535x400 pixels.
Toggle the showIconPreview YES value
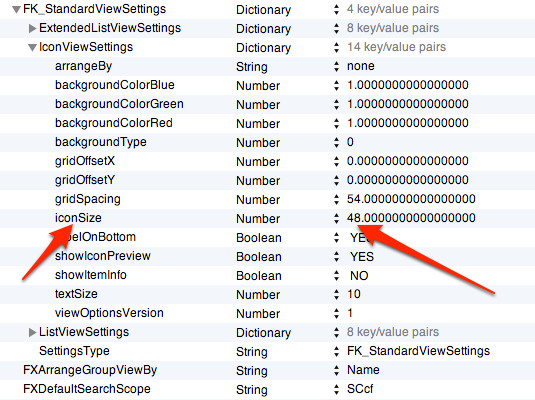point(362,257)
